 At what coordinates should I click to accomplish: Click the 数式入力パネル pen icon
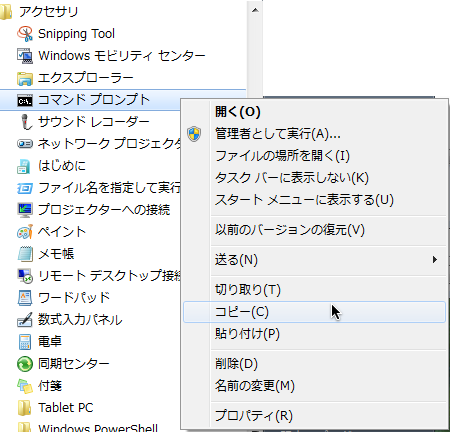(x=25, y=320)
